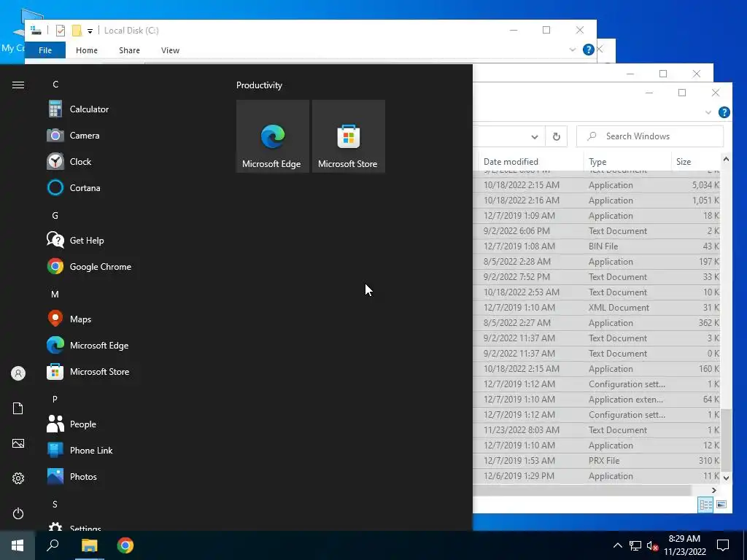Click help icon in the back Explorer window

coord(724,112)
